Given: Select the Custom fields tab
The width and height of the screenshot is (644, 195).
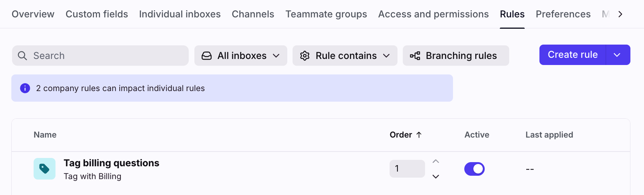Looking at the screenshot, I should pos(97,14).
